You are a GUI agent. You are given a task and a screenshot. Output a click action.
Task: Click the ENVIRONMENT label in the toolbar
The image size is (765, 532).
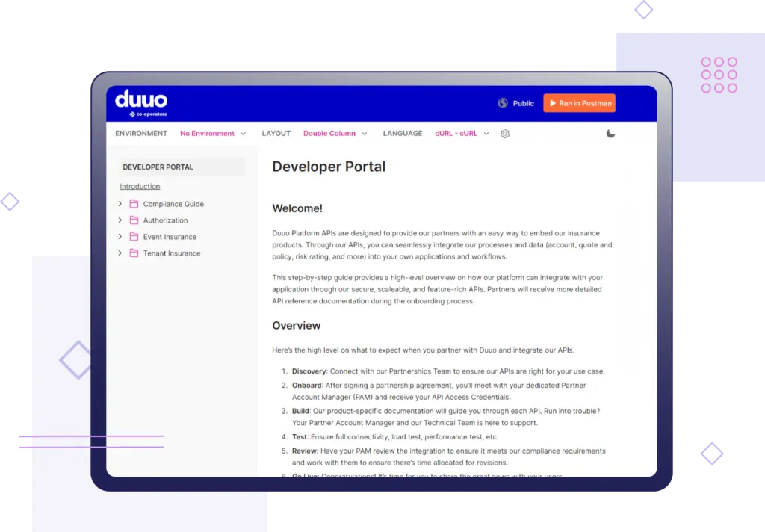pos(140,133)
